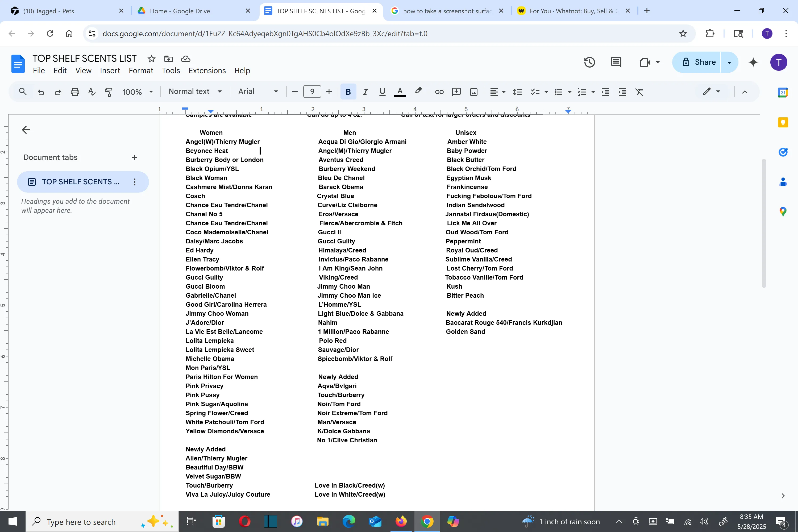Add a comment from the toolbar
The height and width of the screenshot is (532, 798).
456,92
